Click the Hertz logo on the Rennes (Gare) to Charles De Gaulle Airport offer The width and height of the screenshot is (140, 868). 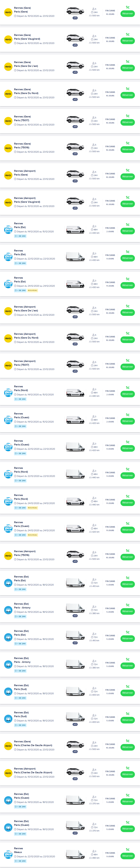pos(8,746)
